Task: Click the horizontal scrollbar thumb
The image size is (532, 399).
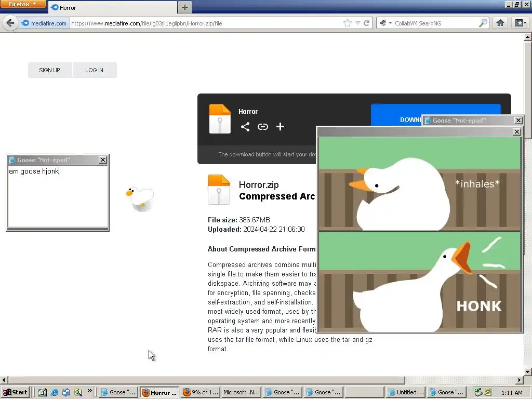Action: coord(206,380)
